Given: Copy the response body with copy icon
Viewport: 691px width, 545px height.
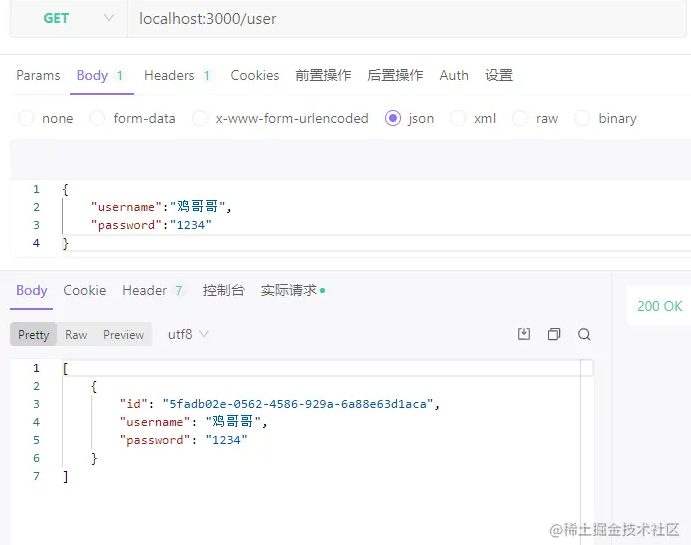Looking at the screenshot, I should point(554,334).
